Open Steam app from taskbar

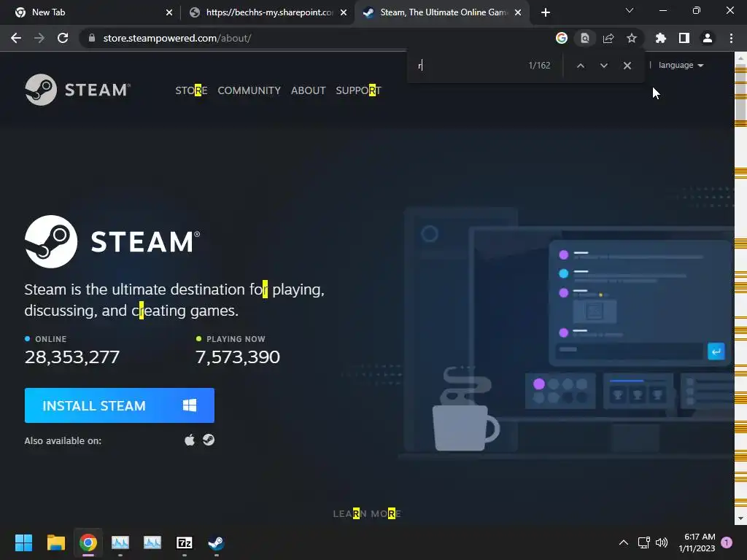216,542
